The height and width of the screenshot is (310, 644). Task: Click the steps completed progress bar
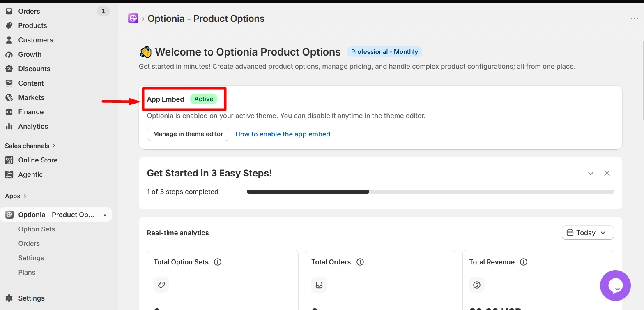pyautogui.click(x=430, y=192)
